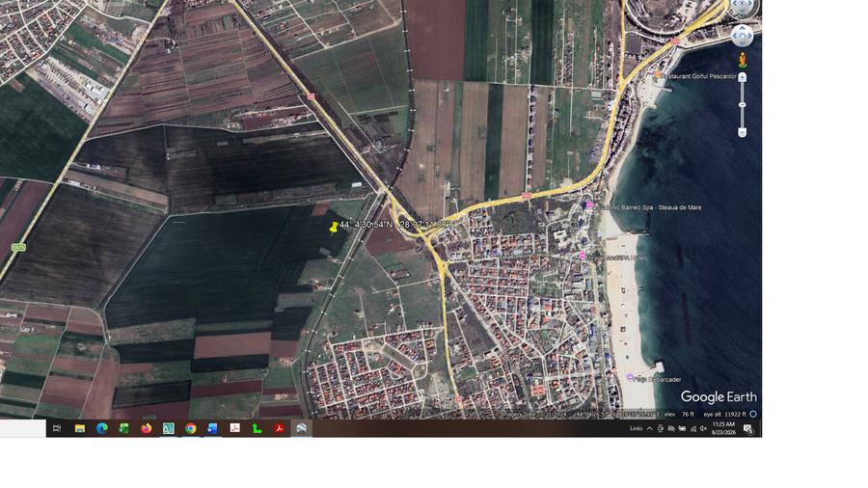Click the taskbar search box

pos(23,428)
